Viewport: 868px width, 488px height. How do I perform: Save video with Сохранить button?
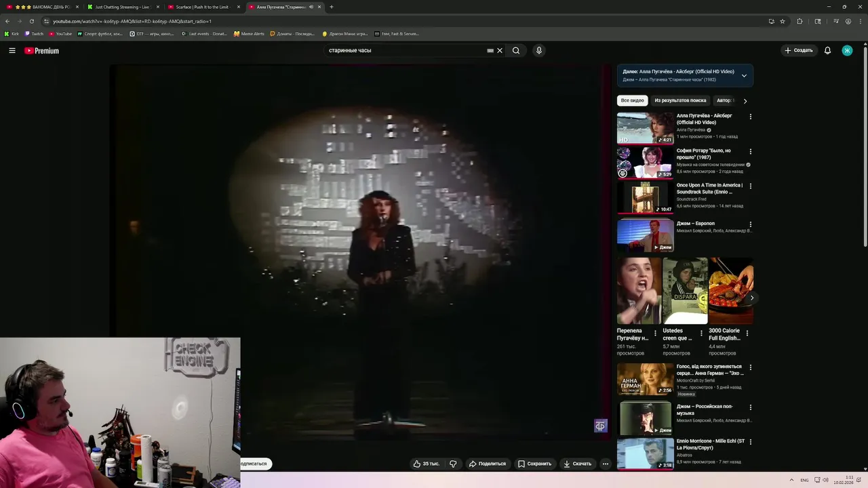click(x=534, y=464)
